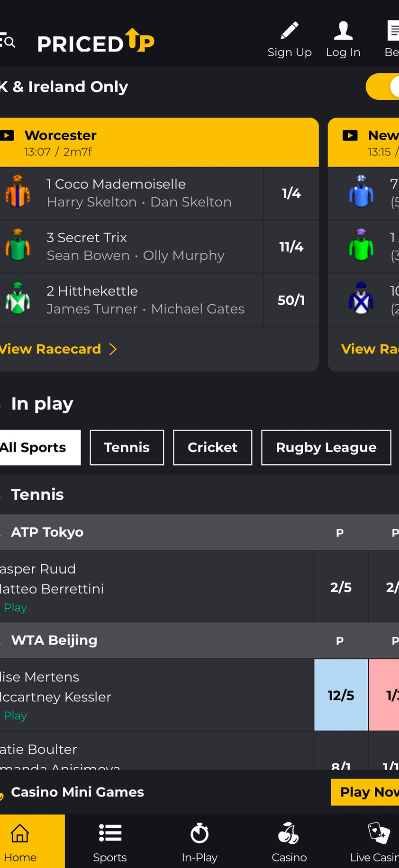Open the search menu icon
The height and width of the screenshot is (868, 399).
pyautogui.click(x=8, y=42)
